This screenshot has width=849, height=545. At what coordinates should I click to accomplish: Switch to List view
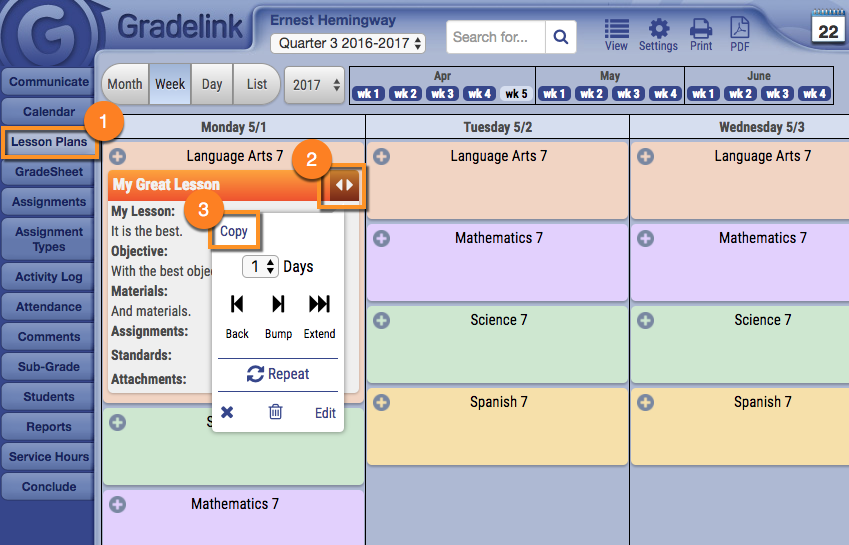[x=257, y=85]
